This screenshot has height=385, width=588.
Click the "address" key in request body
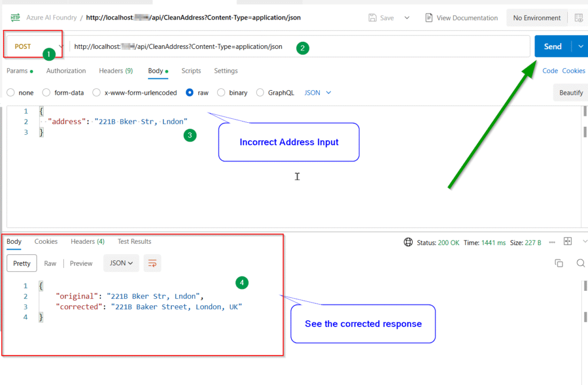(67, 122)
